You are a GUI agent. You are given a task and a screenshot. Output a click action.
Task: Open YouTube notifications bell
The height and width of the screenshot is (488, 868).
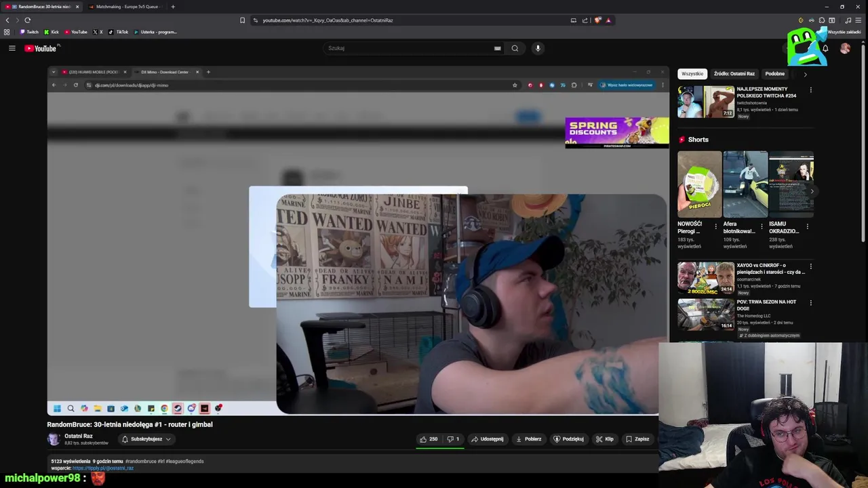pyautogui.click(x=825, y=48)
